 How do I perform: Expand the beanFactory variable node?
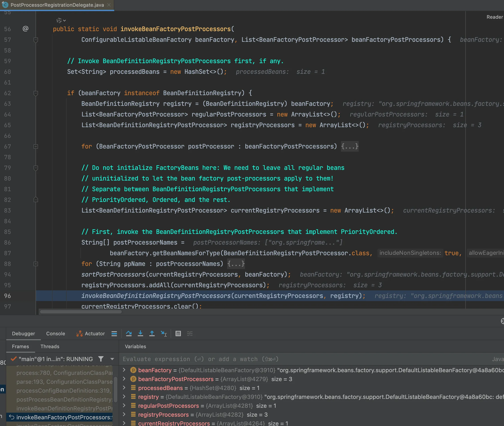click(124, 370)
